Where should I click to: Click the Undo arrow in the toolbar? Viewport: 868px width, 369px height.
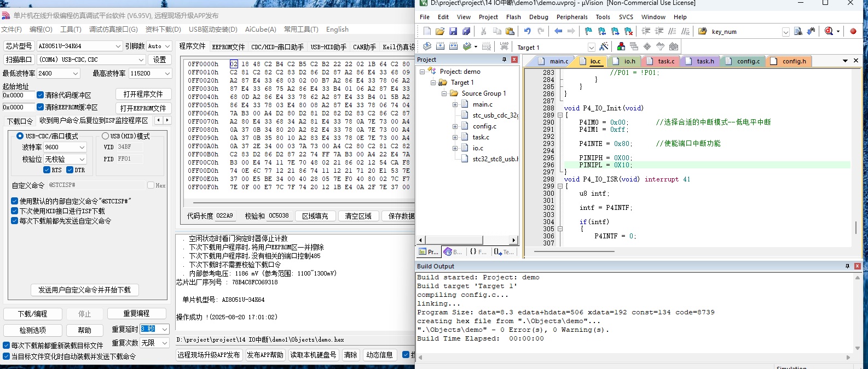[x=527, y=31]
